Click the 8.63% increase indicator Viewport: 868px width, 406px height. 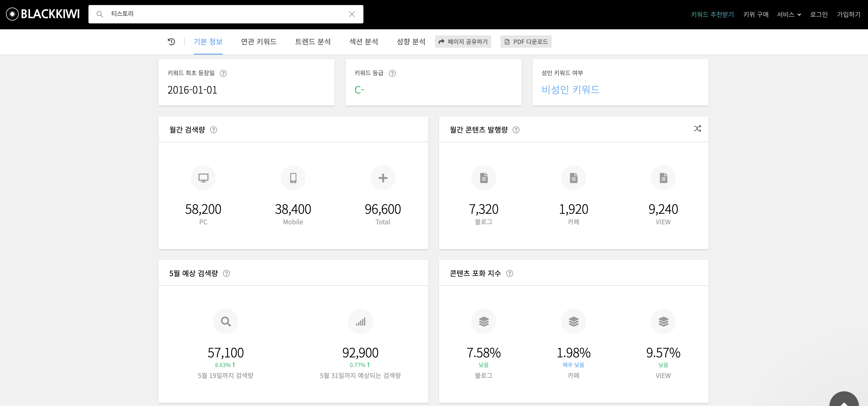[x=225, y=365]
